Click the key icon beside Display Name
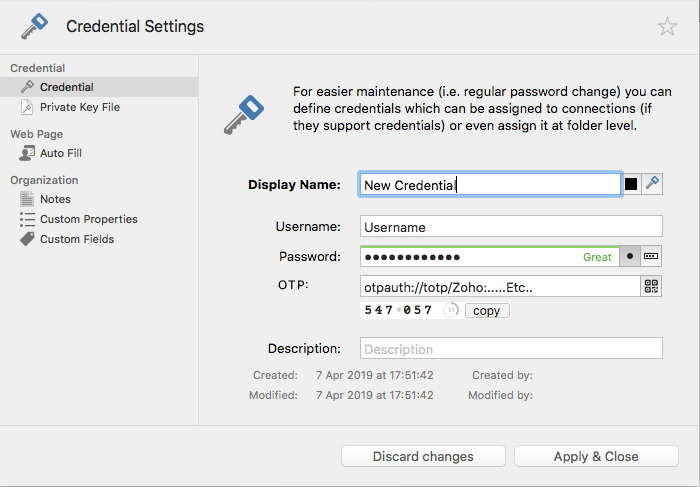This screenshot has height=487, width=700. 652,184
